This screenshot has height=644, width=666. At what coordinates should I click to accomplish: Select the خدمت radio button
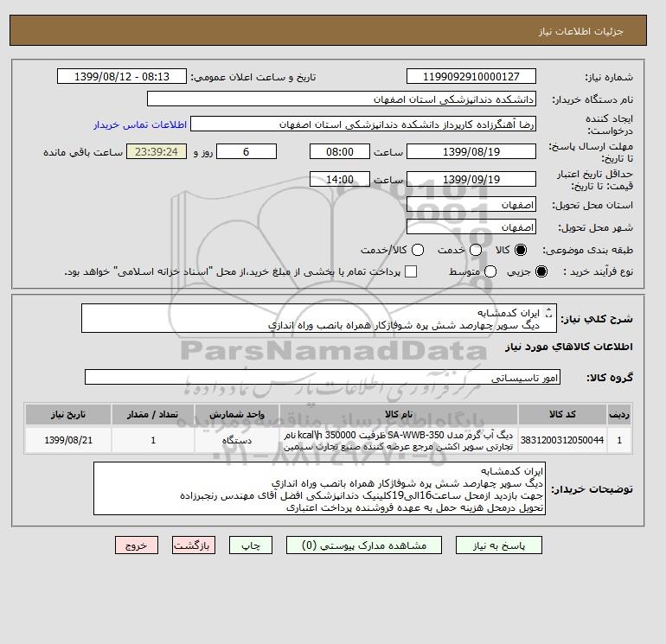tap(476, 250)
